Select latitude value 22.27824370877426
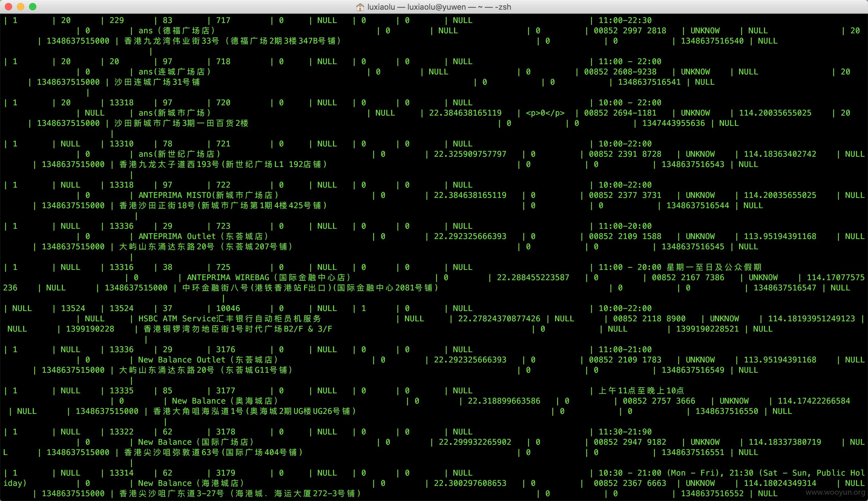Viewport: 868px width, 501px height. (499, 319)
